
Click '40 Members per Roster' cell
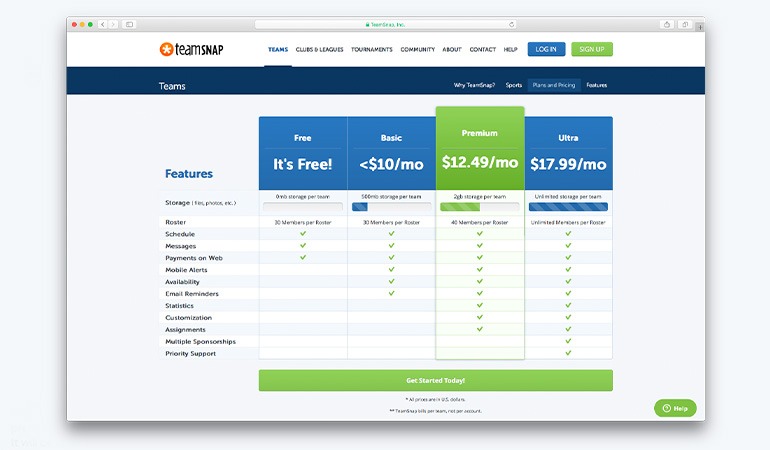click(480, 223)
